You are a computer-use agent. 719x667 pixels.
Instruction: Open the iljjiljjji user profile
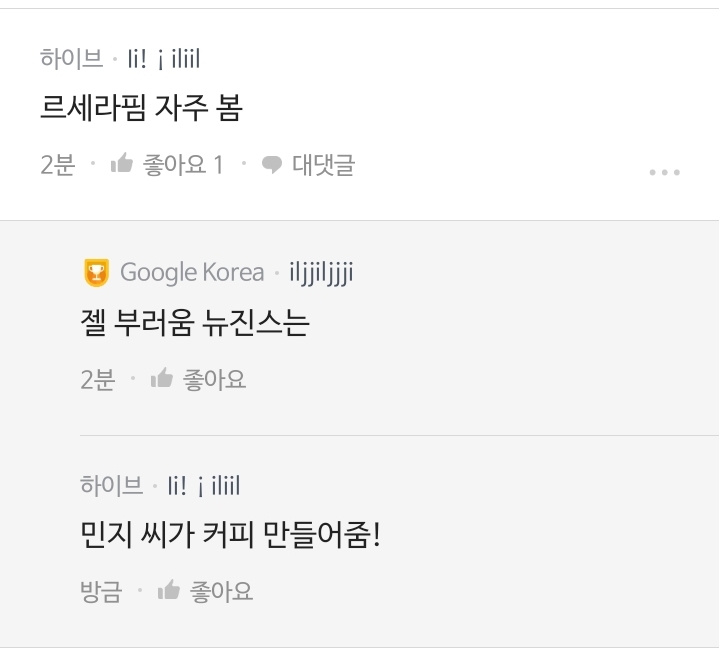(x=321, y=272)
